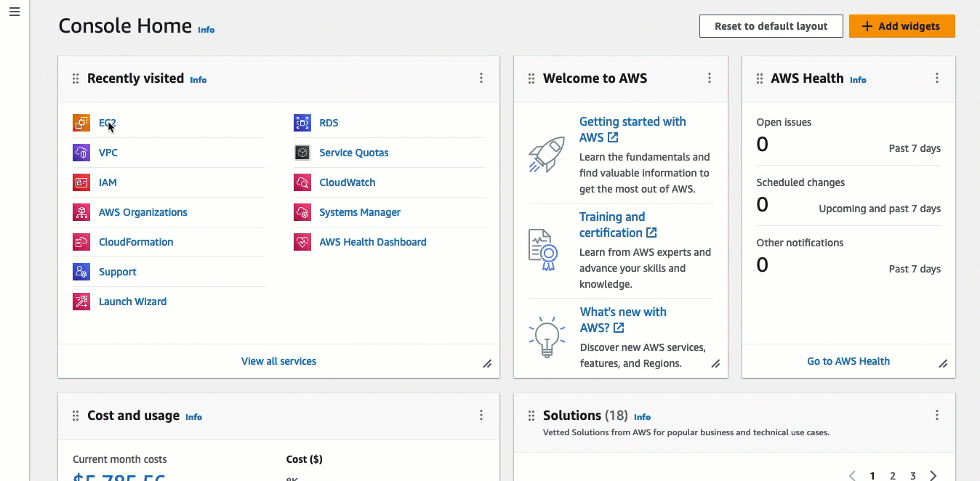Open Recently visited widget options menu

(x=481, y=78)
